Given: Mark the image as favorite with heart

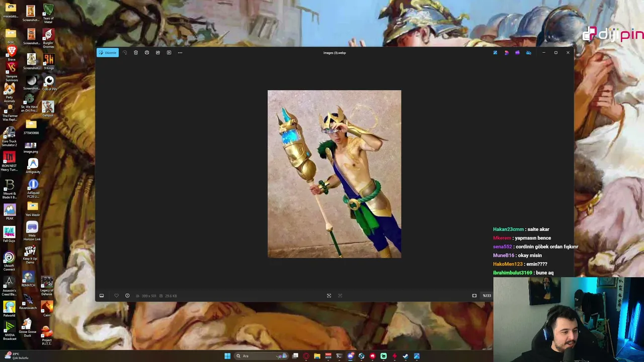Looking at the screenshot, I should click(x=116, y=296).
